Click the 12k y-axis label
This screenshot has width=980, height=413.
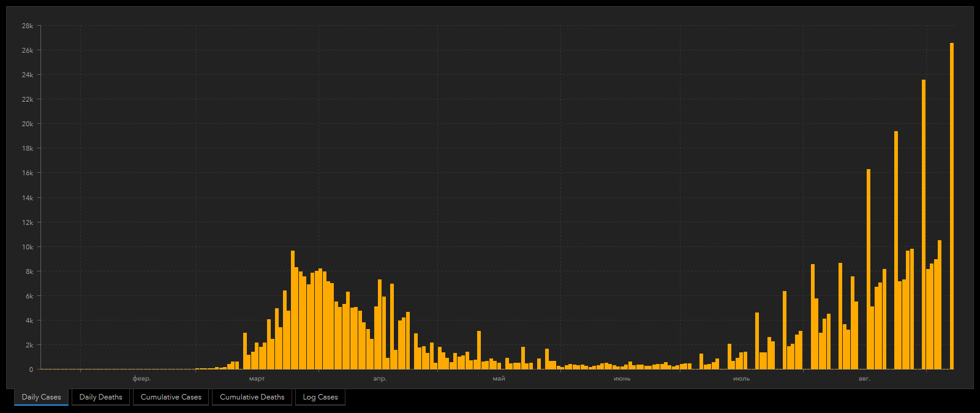28,222
